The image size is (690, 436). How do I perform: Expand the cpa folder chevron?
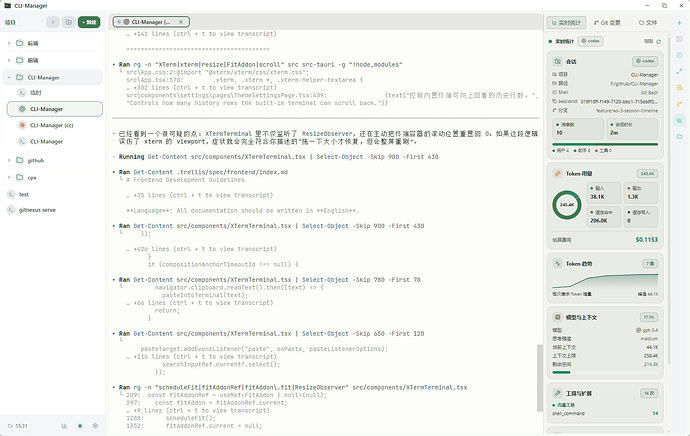tap(9, 177)
